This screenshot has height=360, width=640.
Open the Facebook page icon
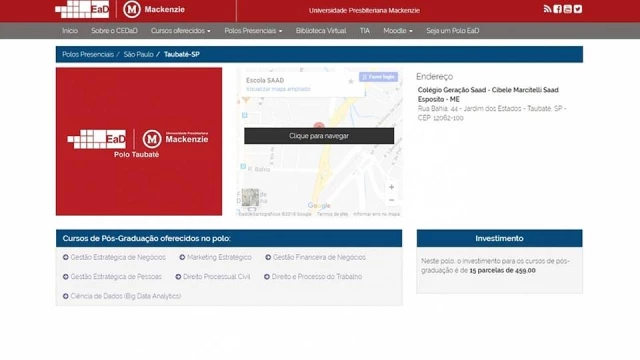coord(558,9)
